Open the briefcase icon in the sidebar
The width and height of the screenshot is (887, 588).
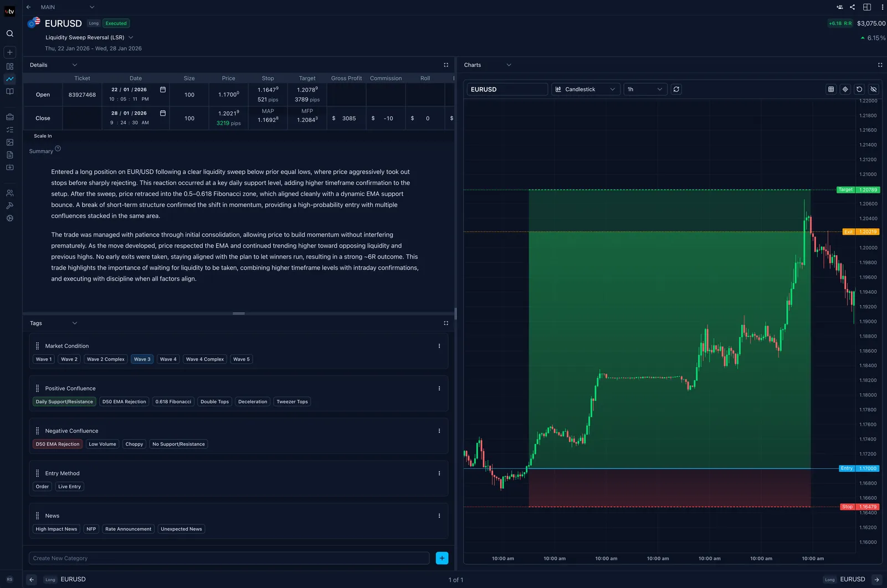pos(10,117)
